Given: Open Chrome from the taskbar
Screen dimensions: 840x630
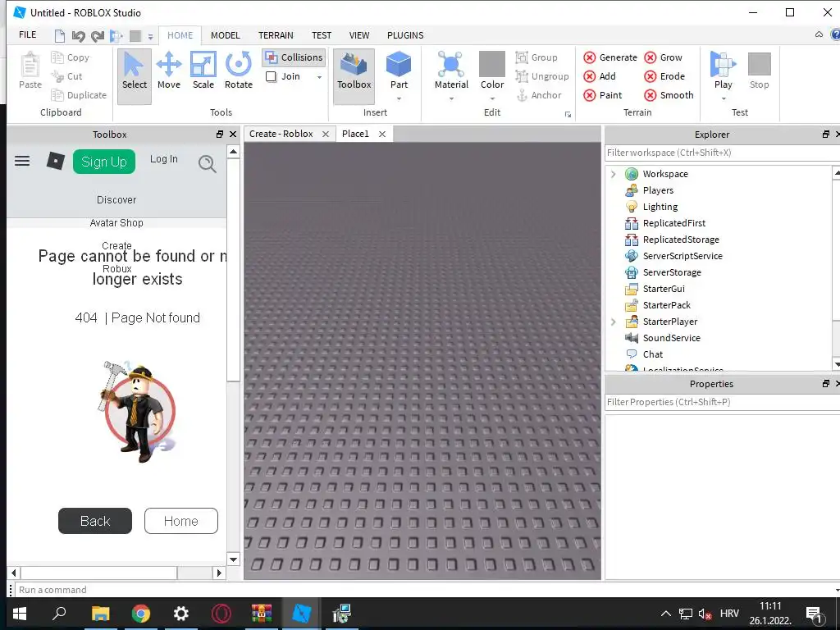Looking at the screenshot, I should coord(141,614).
